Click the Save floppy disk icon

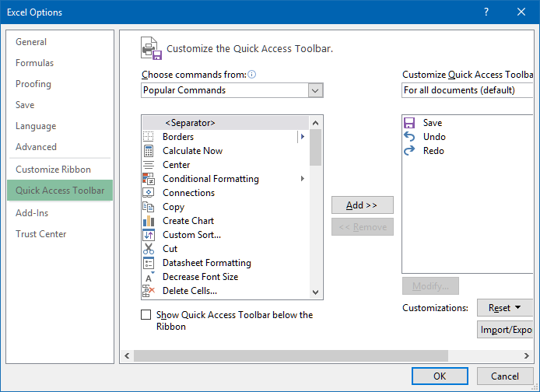(x=409, y=123)
